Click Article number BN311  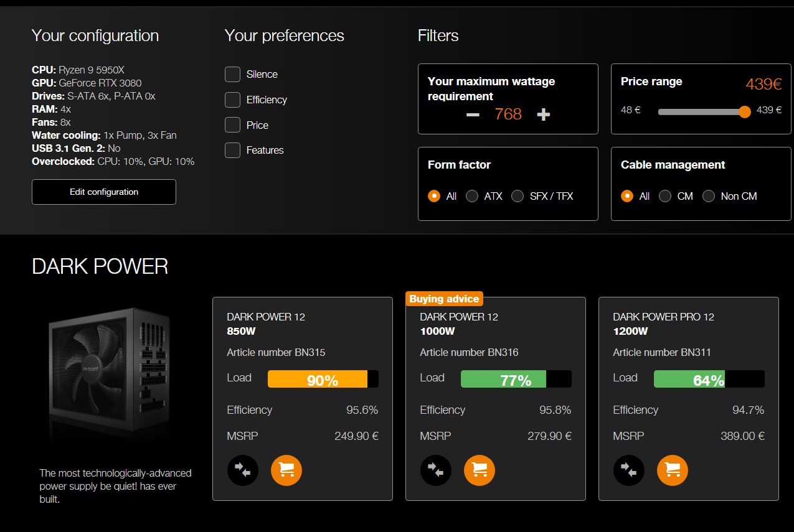coord(662,352)
